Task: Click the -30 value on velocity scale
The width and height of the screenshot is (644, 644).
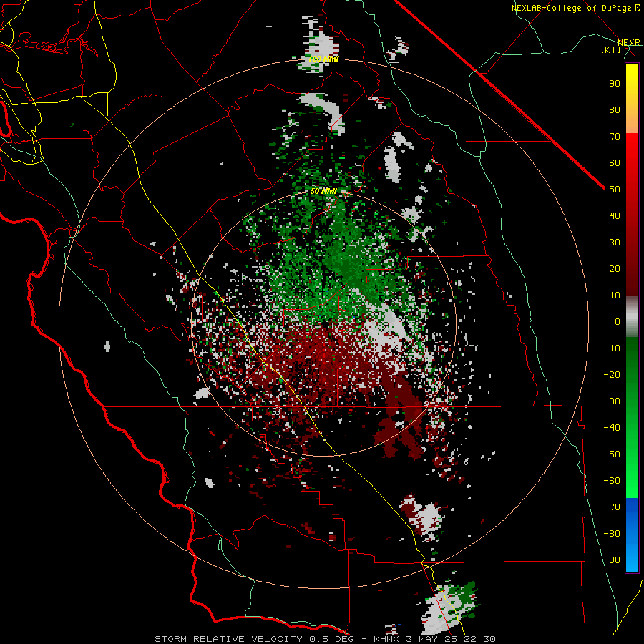Action: point(612,401)
